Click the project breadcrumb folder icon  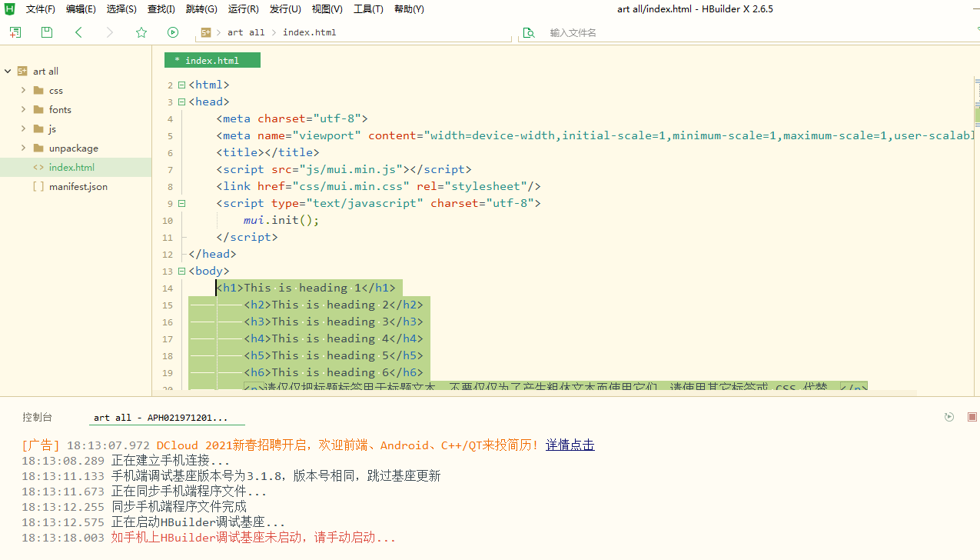coord(206,32)
